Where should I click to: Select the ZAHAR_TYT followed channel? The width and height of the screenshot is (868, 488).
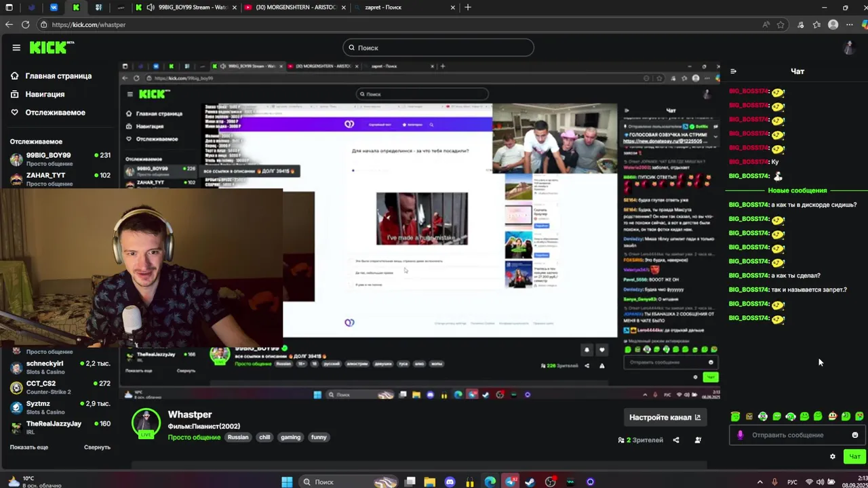tap(60, 179)
